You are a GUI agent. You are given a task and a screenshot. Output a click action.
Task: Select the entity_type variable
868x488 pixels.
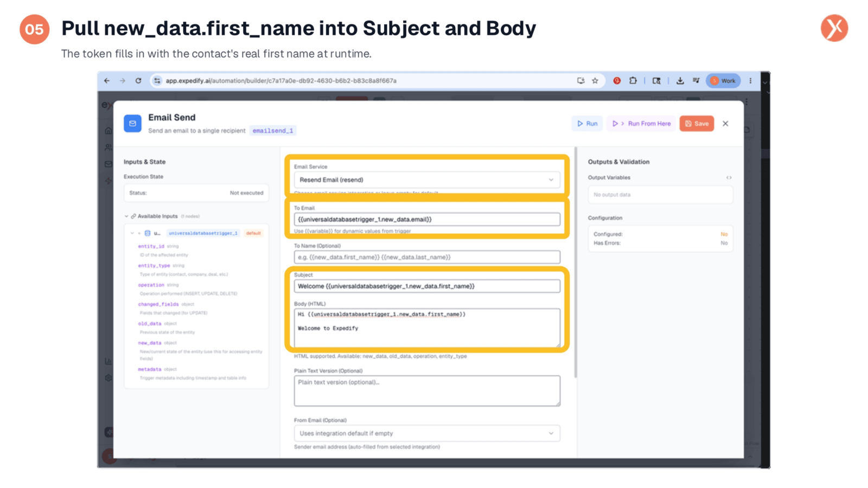tap(154, 266)
